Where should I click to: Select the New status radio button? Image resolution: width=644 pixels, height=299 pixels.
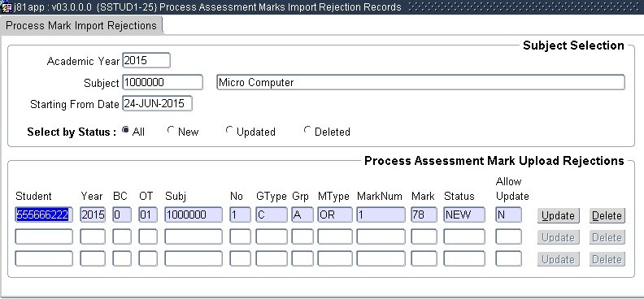point(171,131)
